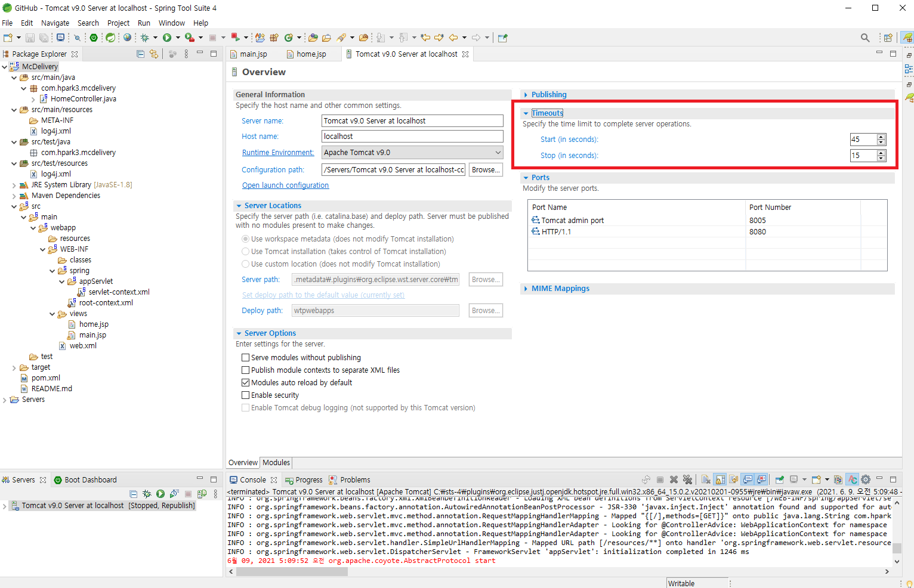The image size is (914, 588).
Task: Collapse the Ports section
Action: (526, 178)
